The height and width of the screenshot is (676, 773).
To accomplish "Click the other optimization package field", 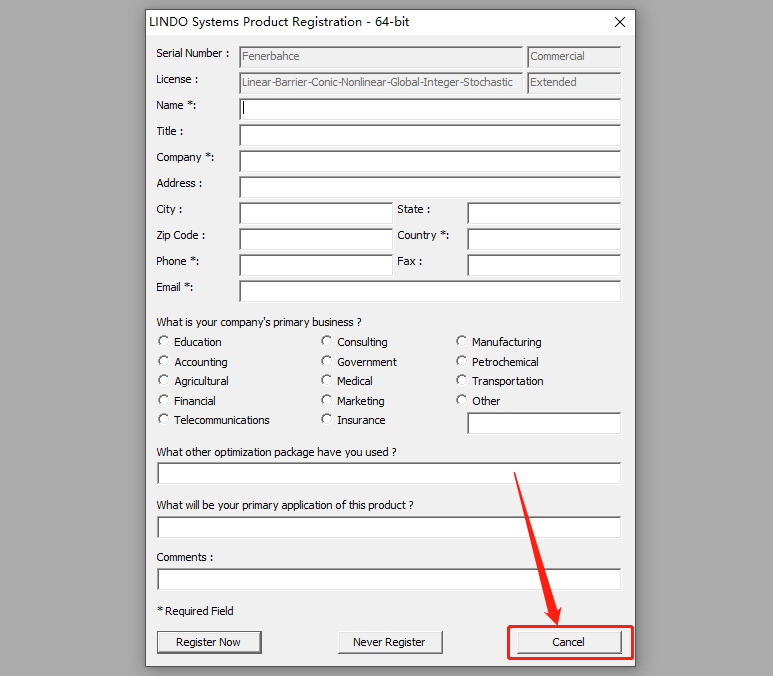I will click(388, 474).
